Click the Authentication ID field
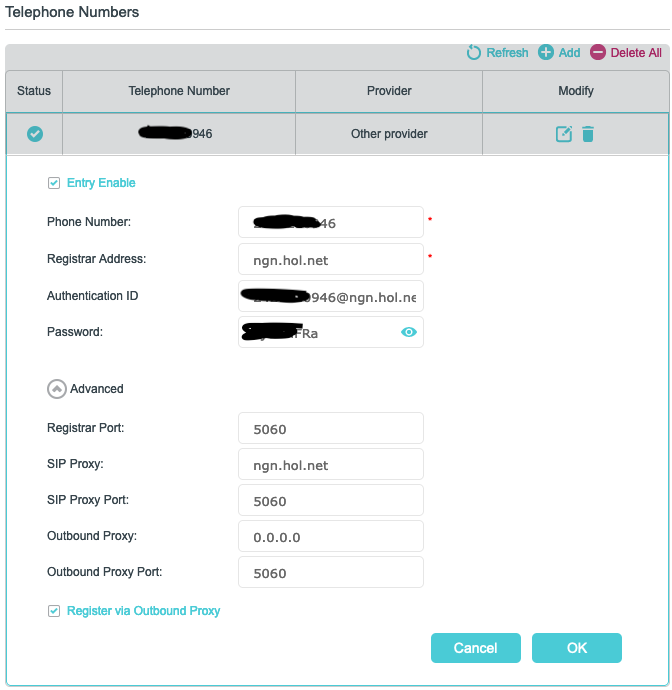This screenshot has width=672, height=690. click(331, 296)
